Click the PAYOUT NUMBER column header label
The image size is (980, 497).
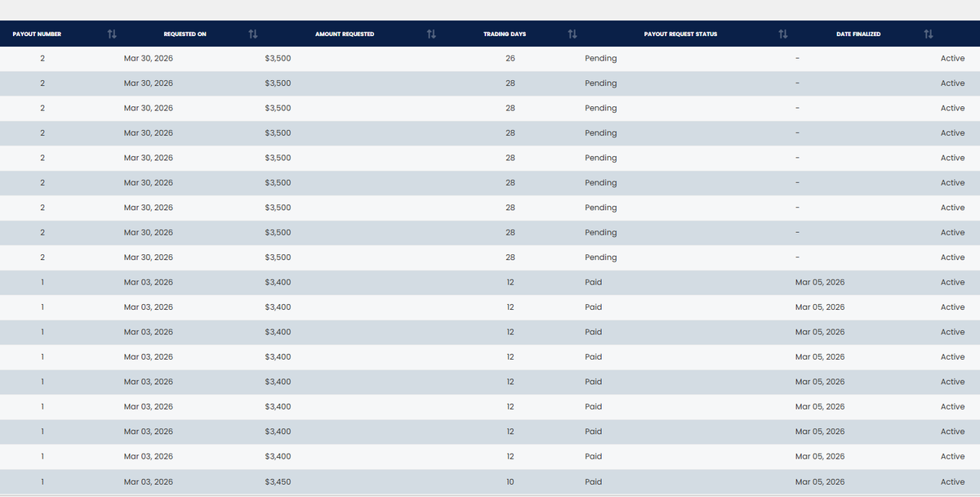tap(37, 34)
